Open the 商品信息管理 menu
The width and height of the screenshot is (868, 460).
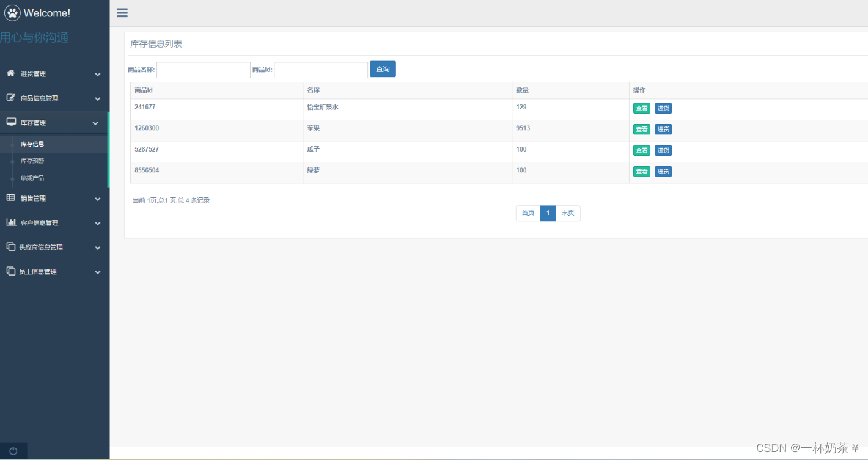54,98
